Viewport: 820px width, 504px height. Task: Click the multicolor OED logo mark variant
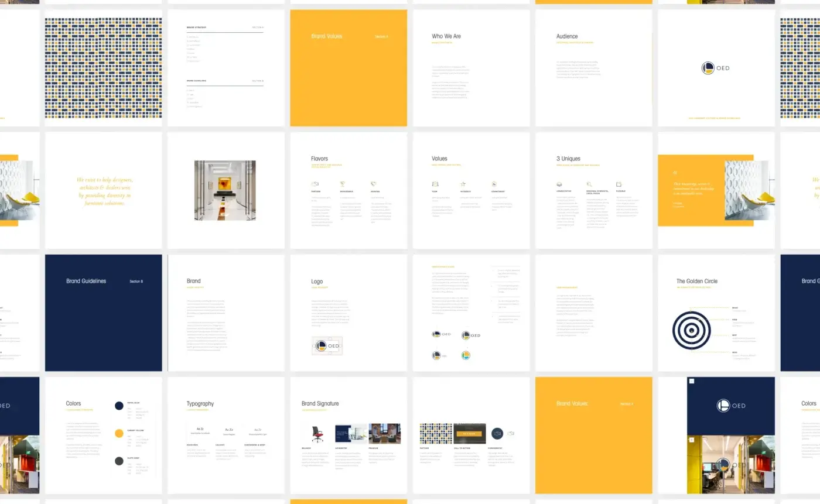[x=466, y=355]
